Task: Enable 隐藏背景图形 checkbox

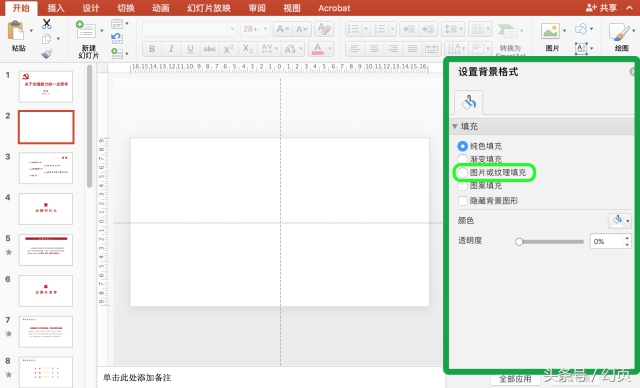Action: click(462, 201)
